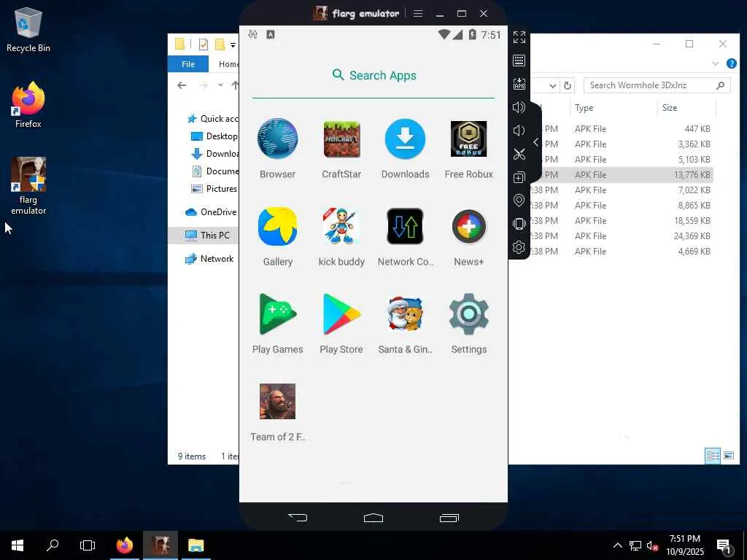Sort files by Type column header

click(613, 108)
